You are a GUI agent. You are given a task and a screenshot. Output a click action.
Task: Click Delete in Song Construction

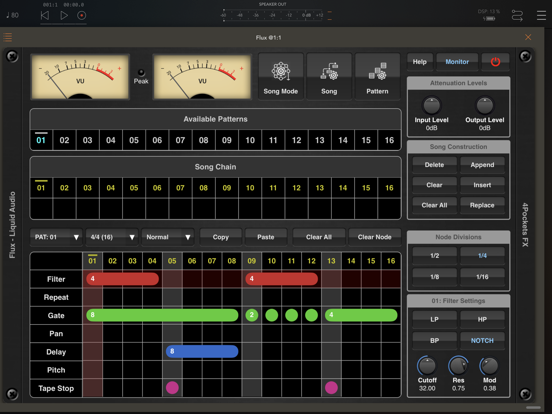434,165
